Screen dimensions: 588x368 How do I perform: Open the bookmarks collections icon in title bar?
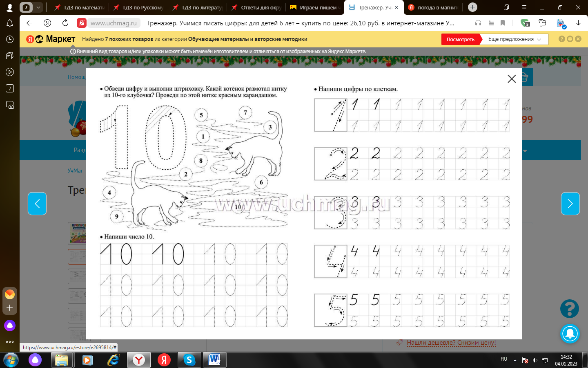(506, 7)
